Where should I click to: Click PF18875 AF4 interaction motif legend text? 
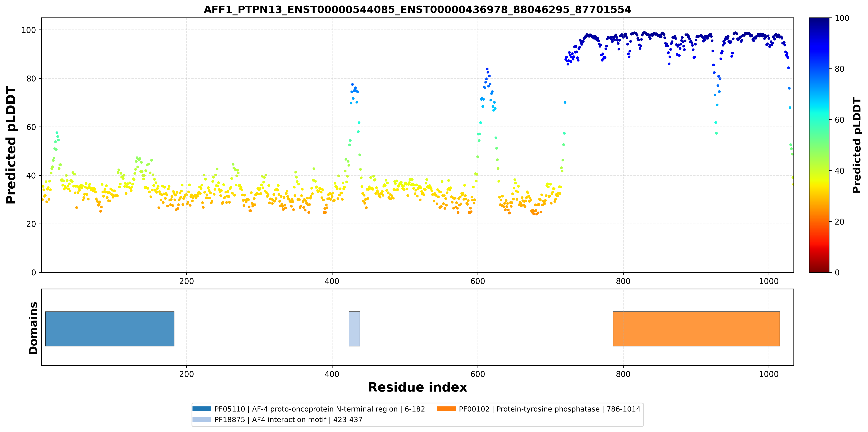point(288,420)
